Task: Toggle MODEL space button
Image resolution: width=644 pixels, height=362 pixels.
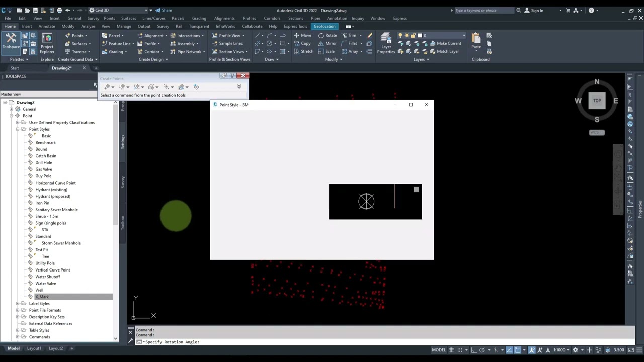Action: (x=439, y=350)
